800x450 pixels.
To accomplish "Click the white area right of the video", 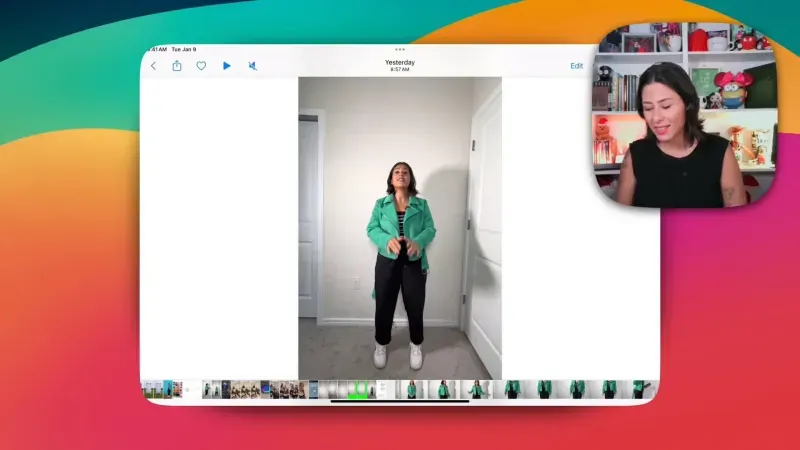I will click(x=580, y=228).
